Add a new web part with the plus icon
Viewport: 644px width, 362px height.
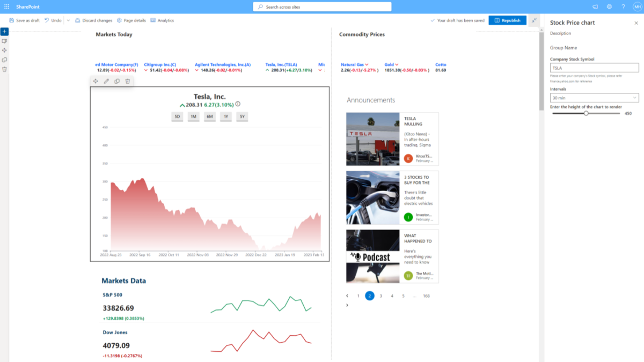point(4,31)
